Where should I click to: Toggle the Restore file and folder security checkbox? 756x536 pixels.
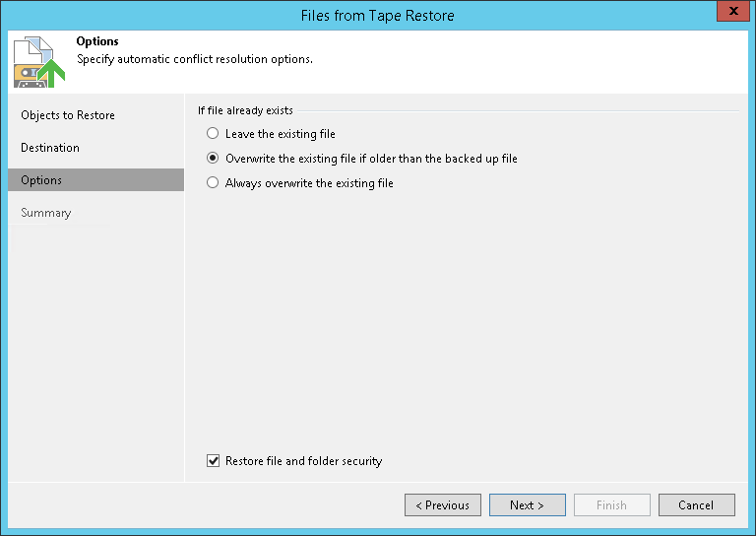click(x=214, y=461)
